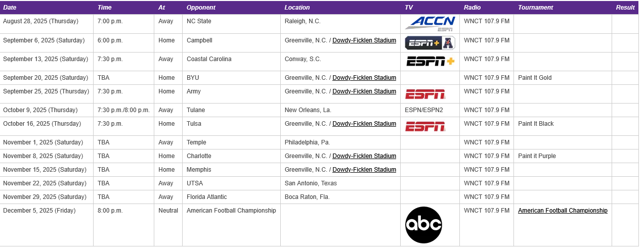Click the Opponent column header
This screenshot has width=644, height=252.
[x=201, y=8]
